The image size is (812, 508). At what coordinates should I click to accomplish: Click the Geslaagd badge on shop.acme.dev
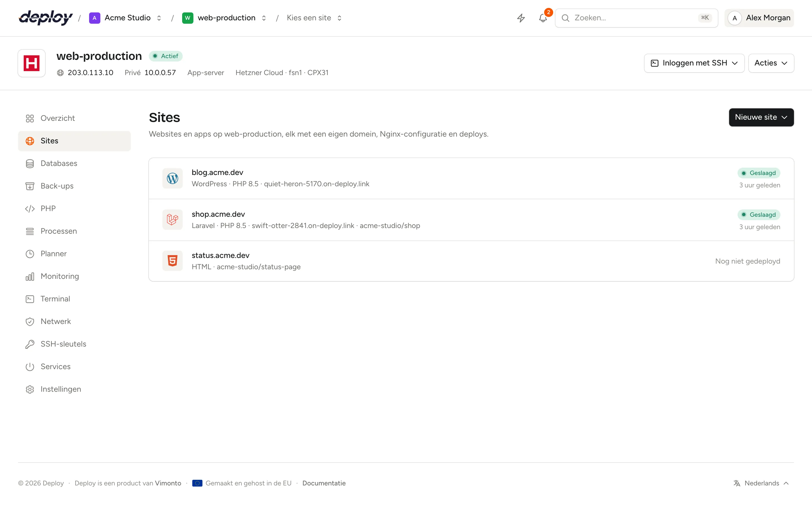[759, 215]
